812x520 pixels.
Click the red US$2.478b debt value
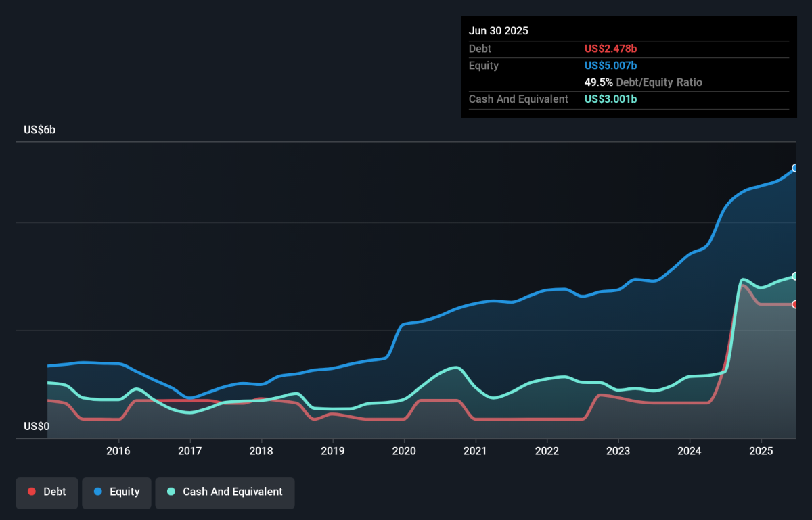click(610, 49)
